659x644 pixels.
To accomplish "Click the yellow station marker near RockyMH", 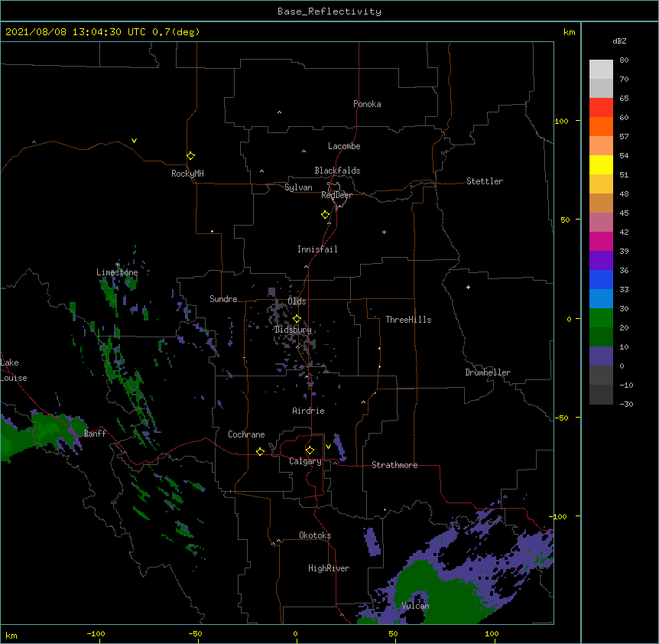I will [x=190, y=156].
